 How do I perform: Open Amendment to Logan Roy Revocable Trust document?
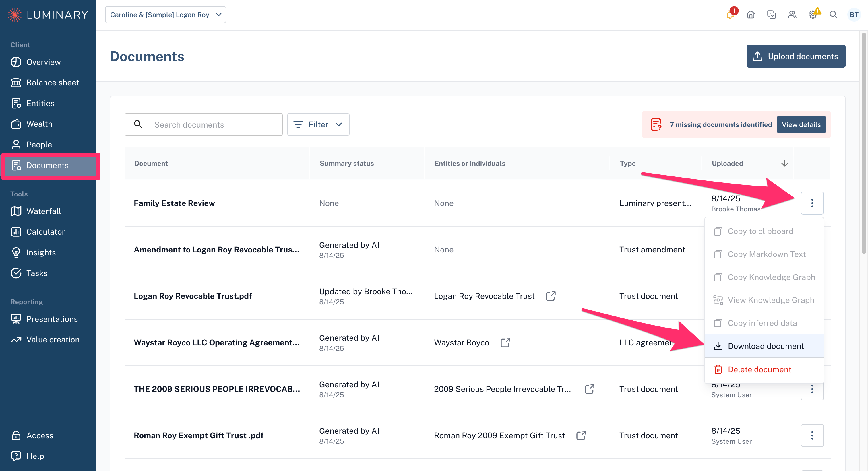pyautogui.click(x=216, y=250)
